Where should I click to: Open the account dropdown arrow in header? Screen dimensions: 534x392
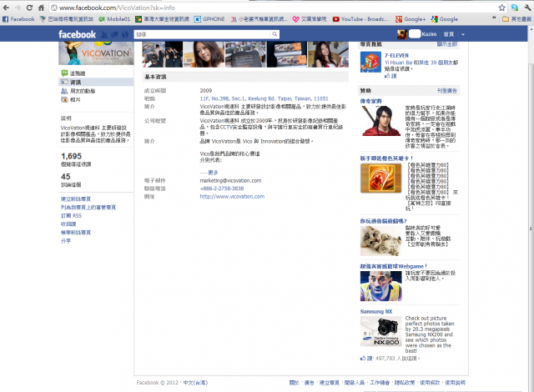(x=463, y=35)
